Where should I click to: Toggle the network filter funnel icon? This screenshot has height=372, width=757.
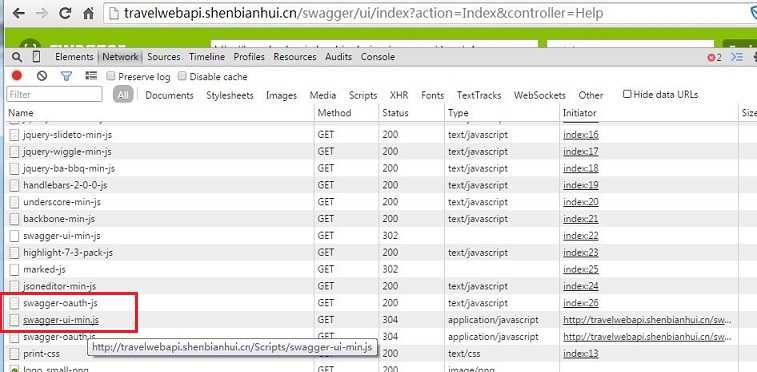(x=67, y=76)
